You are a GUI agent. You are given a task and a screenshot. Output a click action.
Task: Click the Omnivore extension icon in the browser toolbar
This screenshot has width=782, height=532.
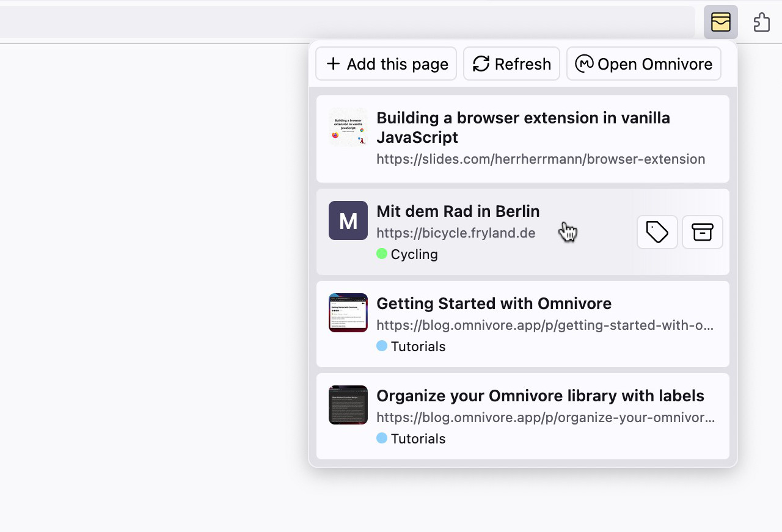pyautogui.click(x=721, y=22)
